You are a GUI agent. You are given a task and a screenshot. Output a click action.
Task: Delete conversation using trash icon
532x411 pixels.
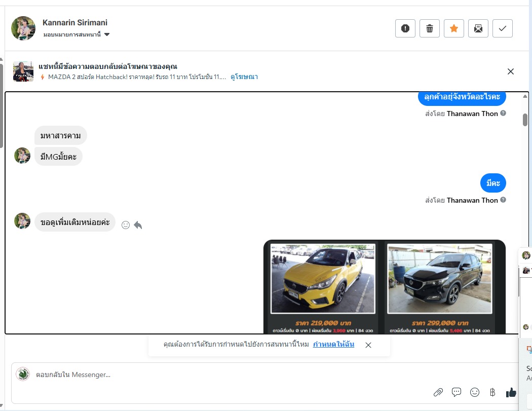click(x=430, y=28)
